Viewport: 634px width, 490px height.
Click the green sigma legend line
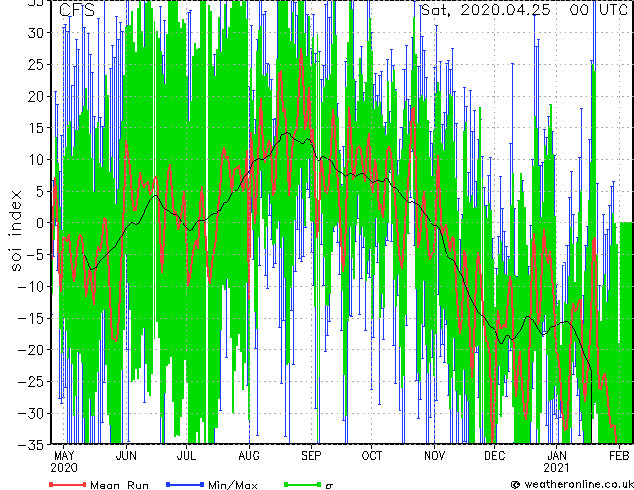[302, 484]
